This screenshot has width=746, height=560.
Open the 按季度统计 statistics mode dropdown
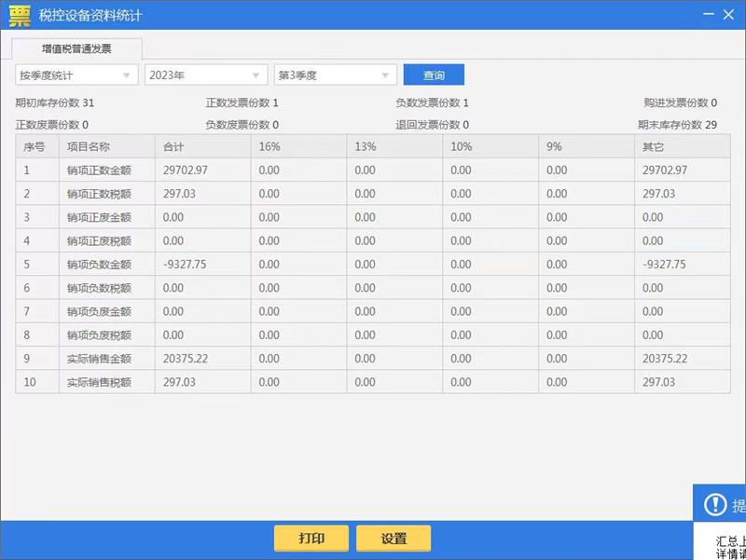click(76, 75)
